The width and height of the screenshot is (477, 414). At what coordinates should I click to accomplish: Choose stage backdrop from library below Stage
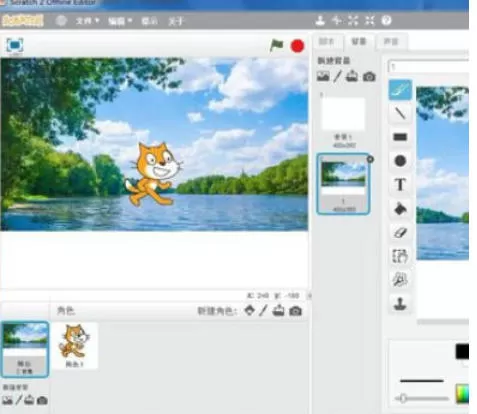(7, 400)
